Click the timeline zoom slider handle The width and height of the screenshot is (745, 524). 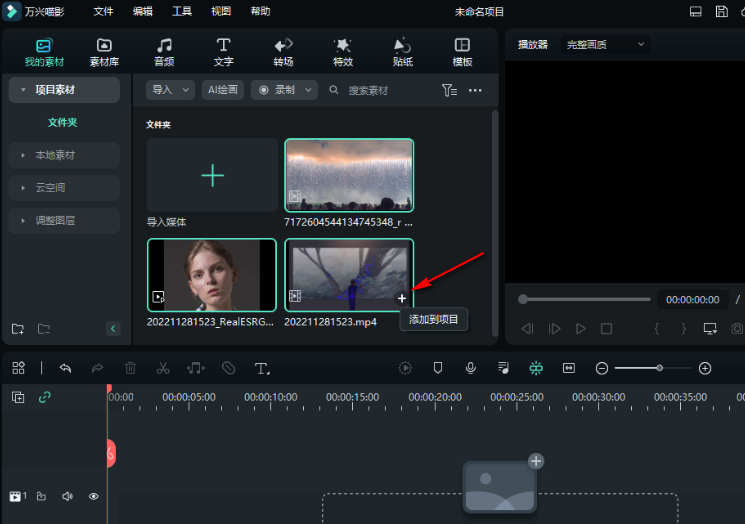pos(659,368)
